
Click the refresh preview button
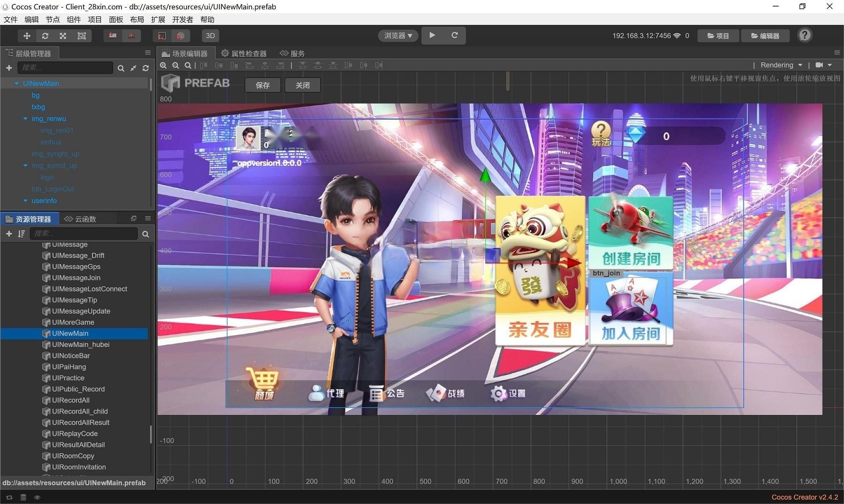[454, 35]
